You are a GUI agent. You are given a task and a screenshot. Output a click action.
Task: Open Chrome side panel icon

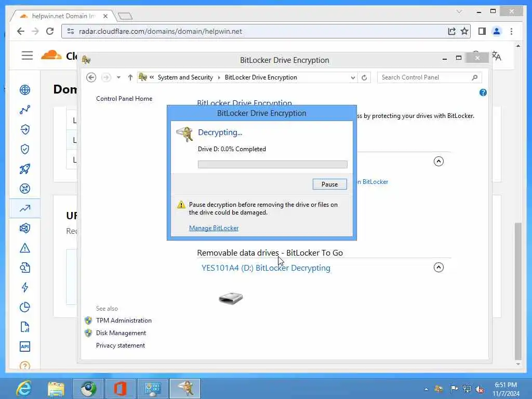482,31
